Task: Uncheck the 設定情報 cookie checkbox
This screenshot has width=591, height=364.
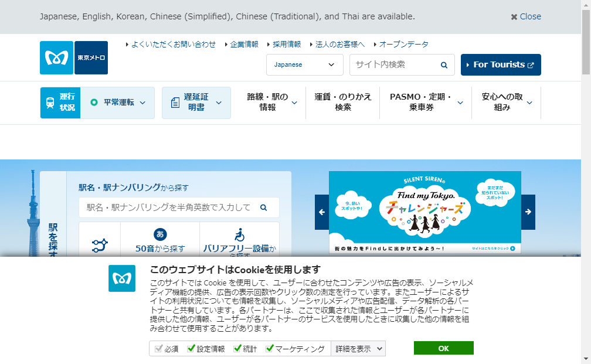Action: 191,348
